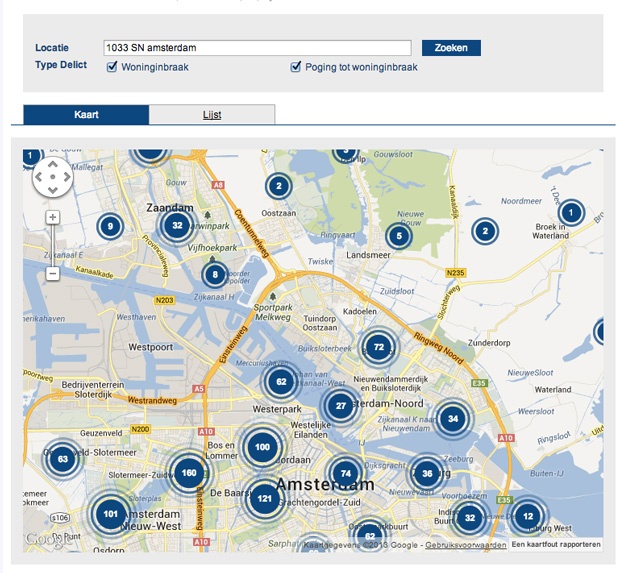Pan the map up with the arrow
This screenshot has height=573, width=620.
point(53,165)
